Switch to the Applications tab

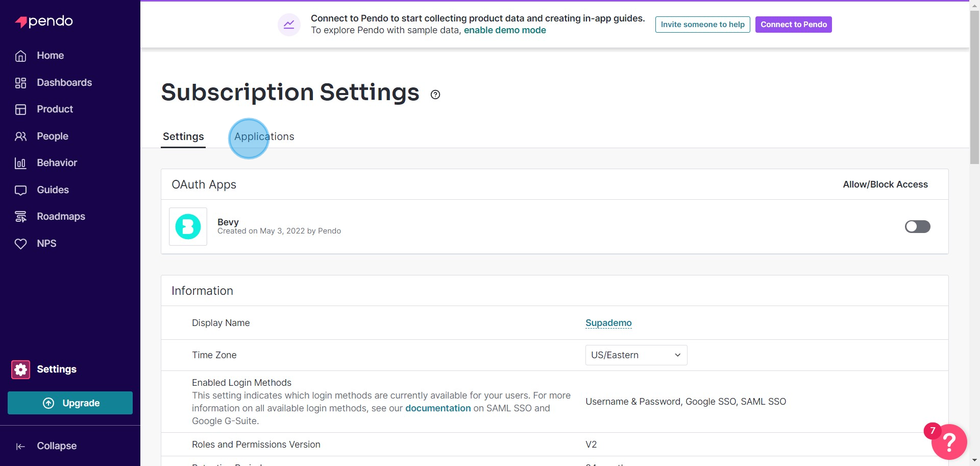pyautogui.click(x=264, y=136)
